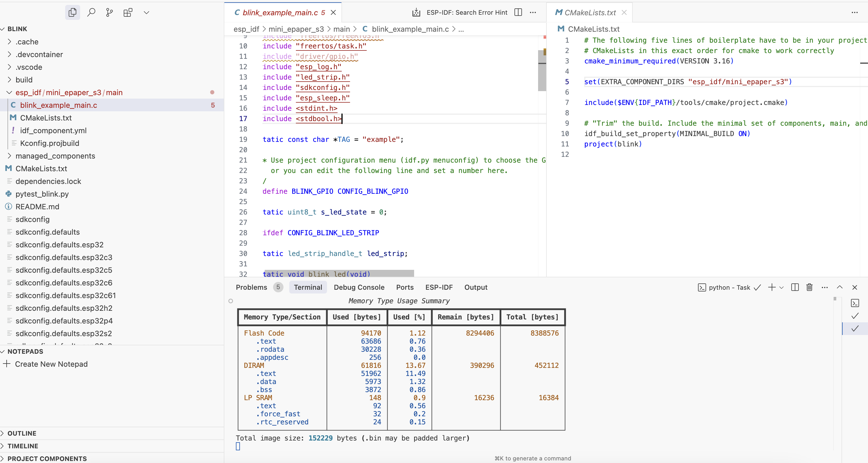Viewport: 868px width, 463px height.
Task: Open terminal panel more actions menu
Action: click(x=824, y=287)
